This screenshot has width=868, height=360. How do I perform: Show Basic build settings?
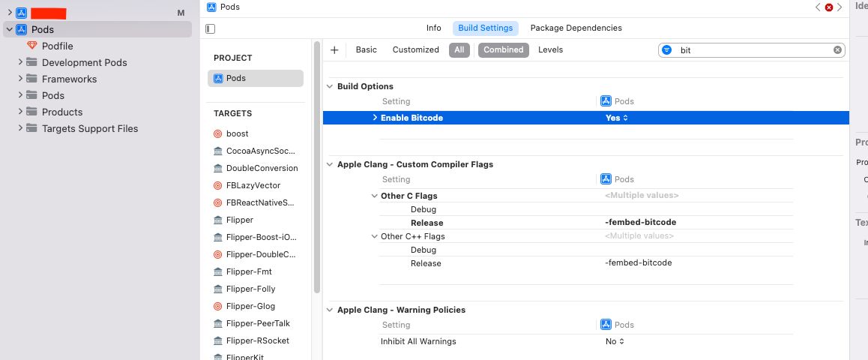click(366, 50)
